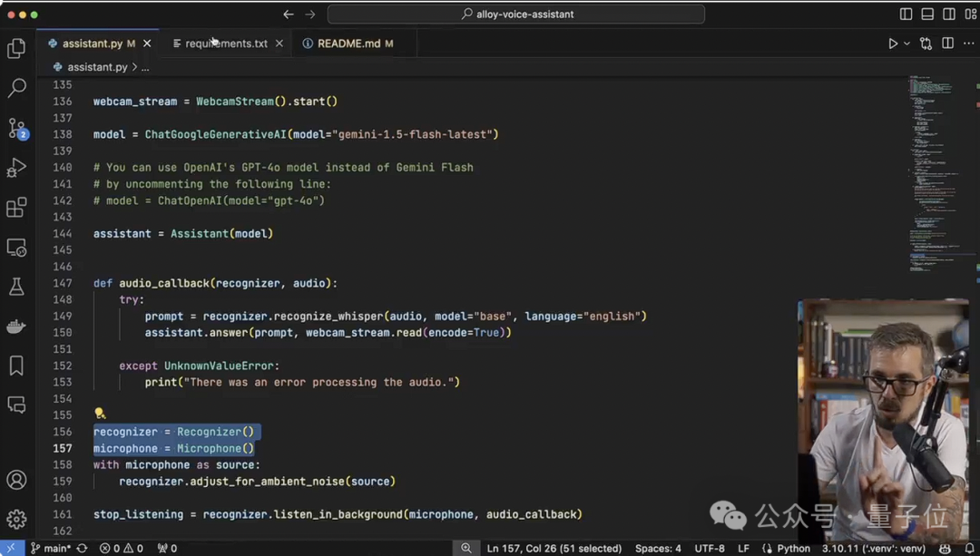Open the Search view icon
980x556 pixels.
[16, 88]
